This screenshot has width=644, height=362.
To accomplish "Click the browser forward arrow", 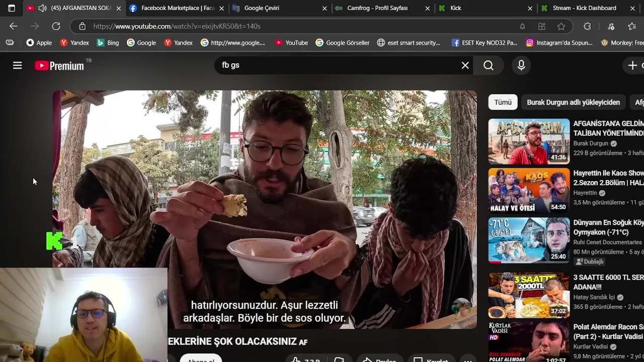I will 35,26.
